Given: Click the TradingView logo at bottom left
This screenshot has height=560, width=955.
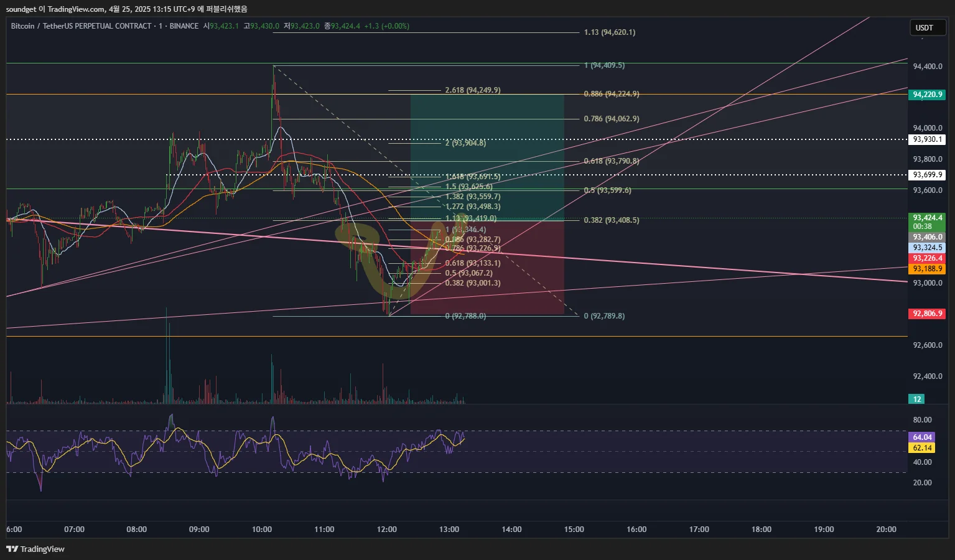Looking at the screenshot, I should point(35,549).
